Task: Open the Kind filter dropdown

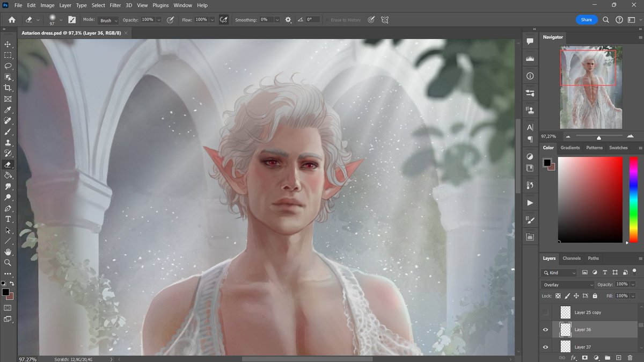Action: pos(560,272)
